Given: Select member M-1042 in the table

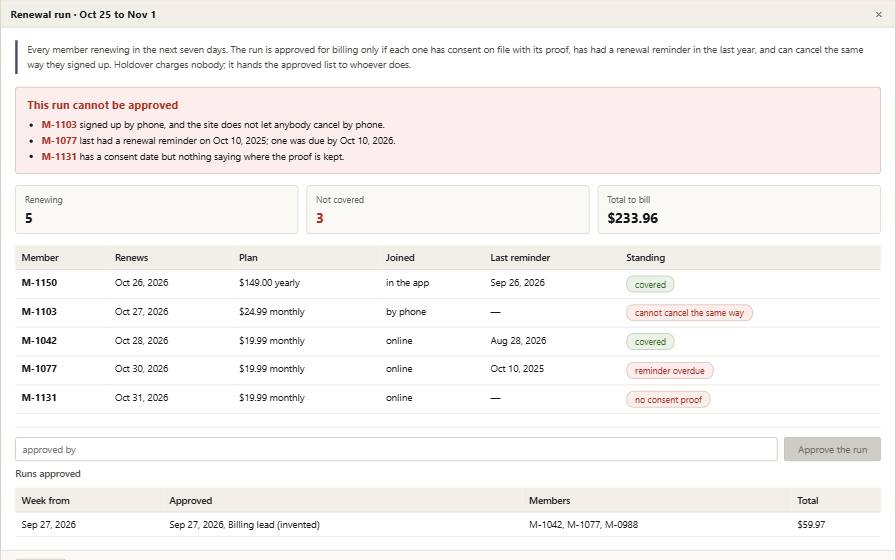Looking at the screenshot, I should 39,341.
